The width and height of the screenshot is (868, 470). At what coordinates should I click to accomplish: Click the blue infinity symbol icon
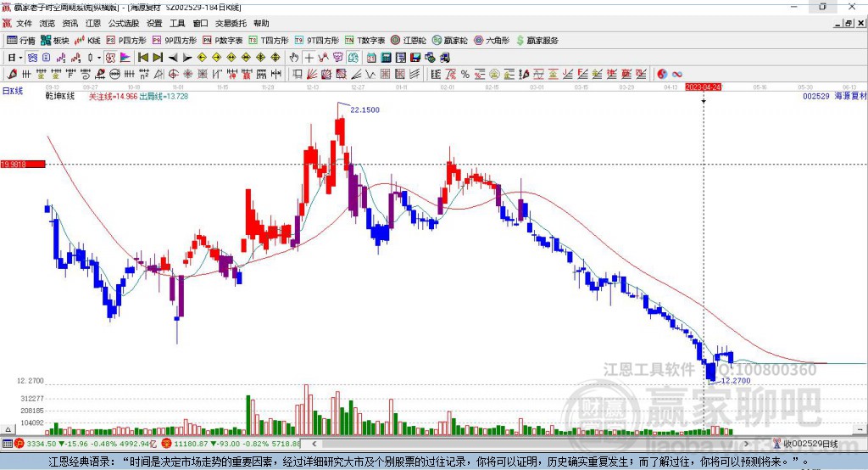(676, 75)
